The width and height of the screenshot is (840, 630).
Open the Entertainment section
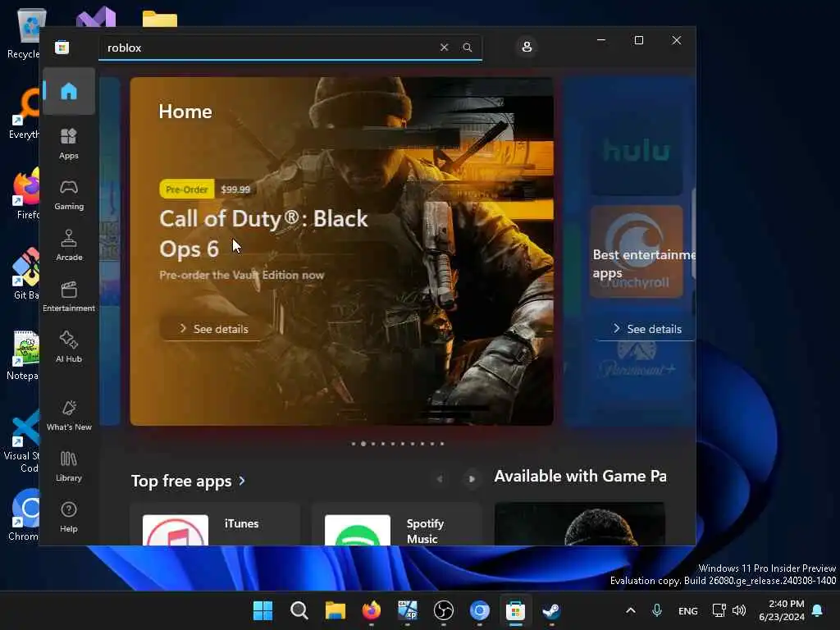coord(69,297)
